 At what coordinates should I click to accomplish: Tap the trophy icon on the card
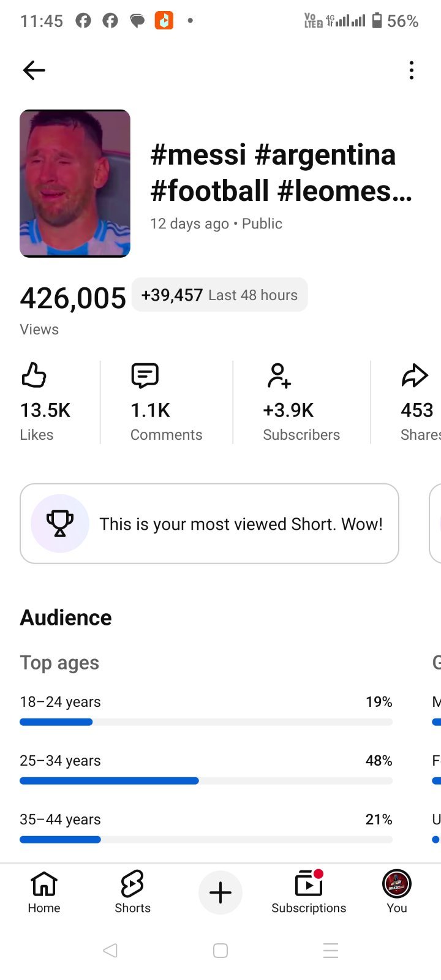point(60,524)
